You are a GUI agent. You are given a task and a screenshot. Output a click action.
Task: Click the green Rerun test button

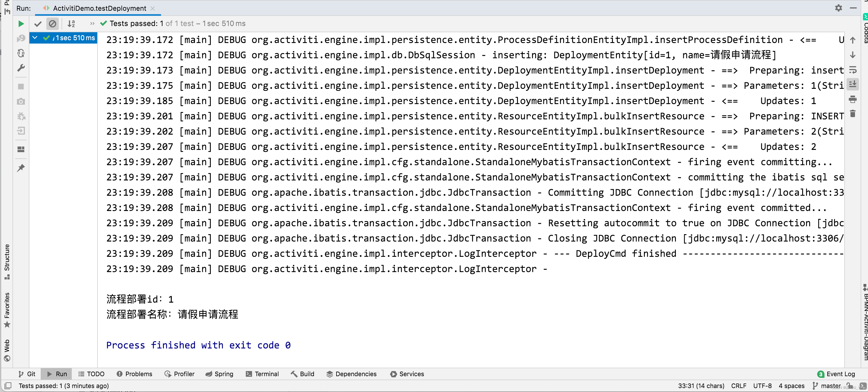click(21, 23)
